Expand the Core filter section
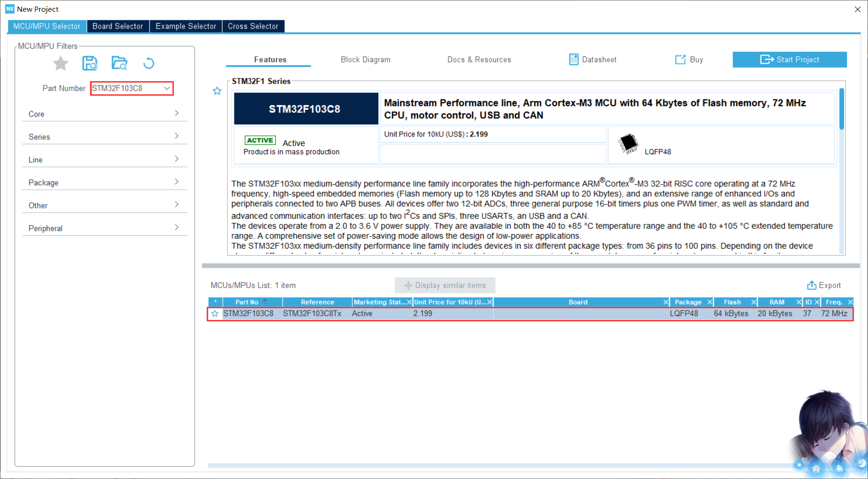Viewport: 868px width, 479px height. coord(105,114)
